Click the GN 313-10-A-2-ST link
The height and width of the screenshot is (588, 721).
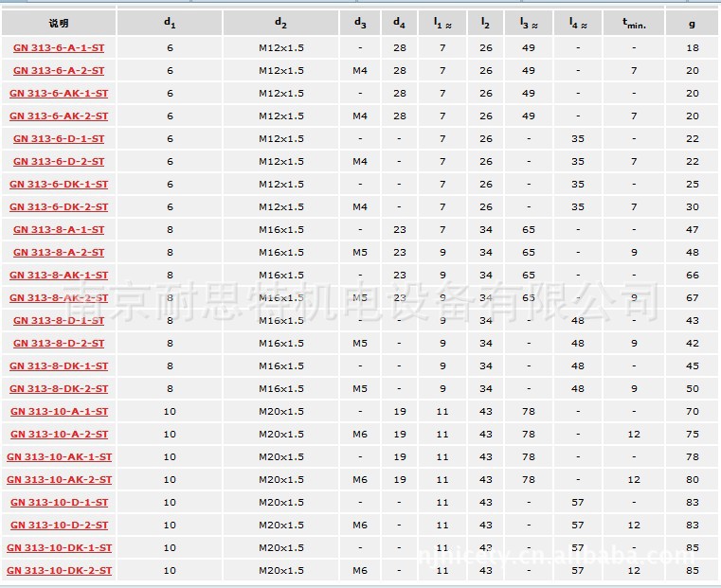coord(59,435)
